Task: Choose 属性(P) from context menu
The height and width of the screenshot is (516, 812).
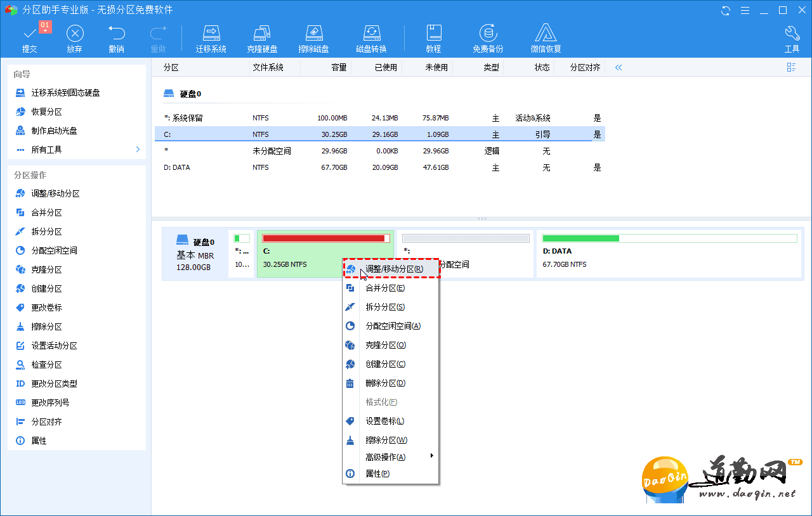Action: point(391,474)
